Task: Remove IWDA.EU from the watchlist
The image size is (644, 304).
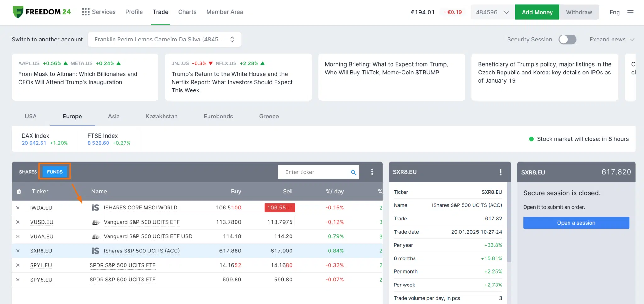Action: pos(18,208)
